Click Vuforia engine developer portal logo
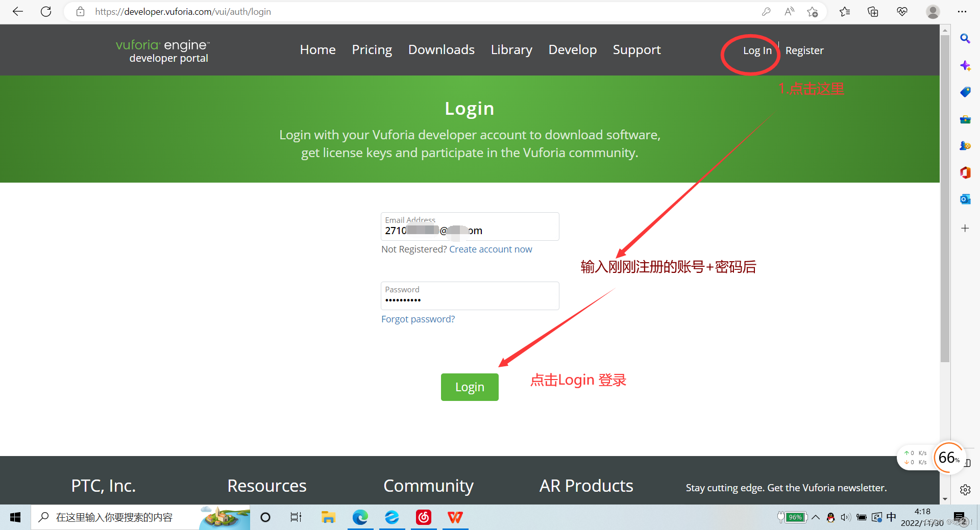Image resolution: width=980 pixels, height=530 pixels. pos(163,51)
